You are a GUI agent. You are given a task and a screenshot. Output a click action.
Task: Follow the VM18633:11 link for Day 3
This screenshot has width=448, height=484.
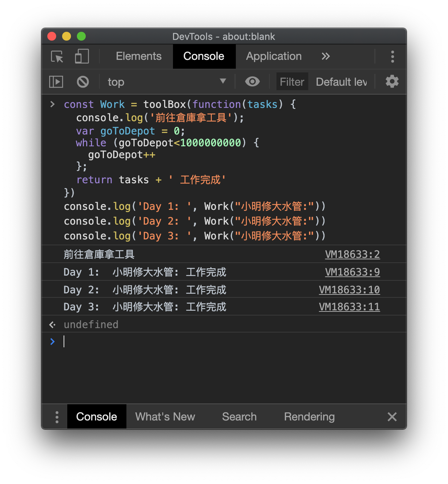(349, 307)
